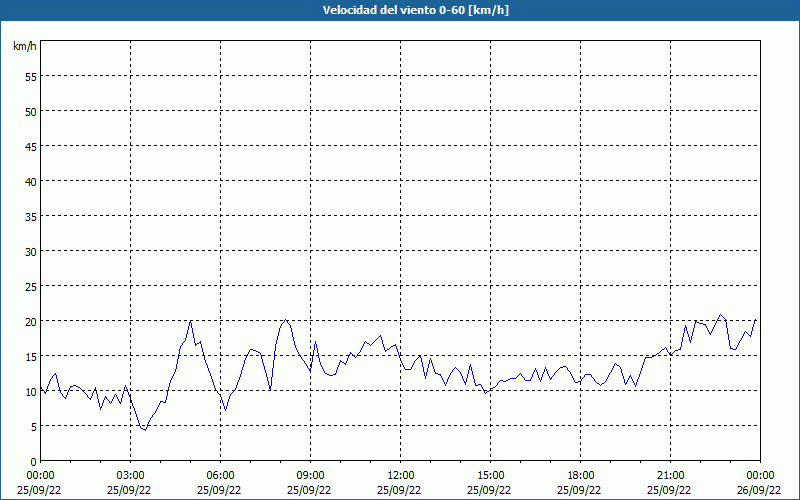Click the '25/09/22' date under the 06:00 label

click(x=219, y=490)
